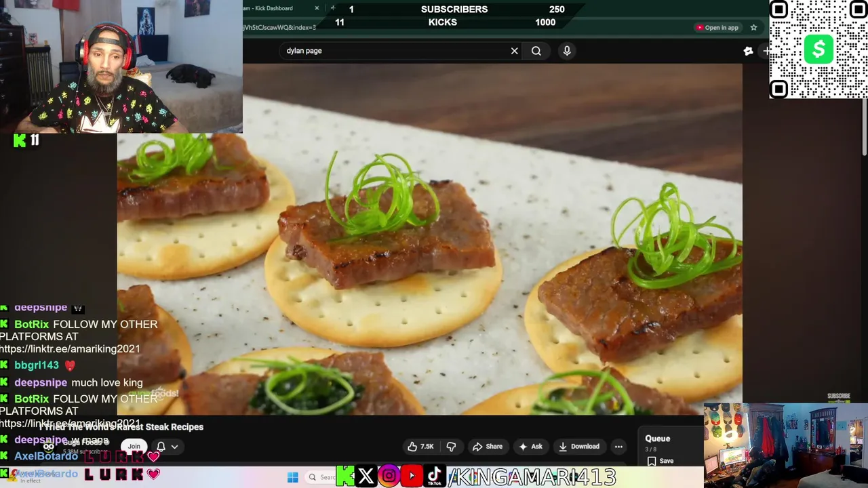This screenshot has height=488, width=868.
Task: Click the Instagram logo in bottom banner
Action: 389,476
